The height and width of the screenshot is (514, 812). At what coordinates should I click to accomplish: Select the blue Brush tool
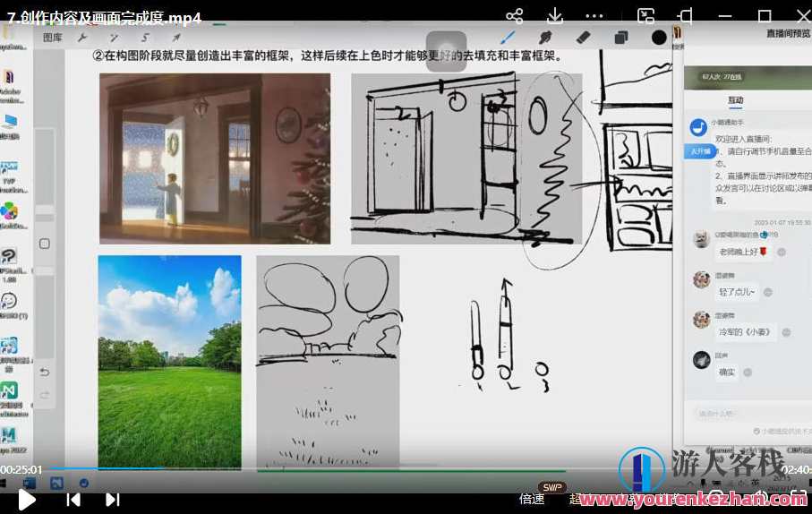coord(507,38)
